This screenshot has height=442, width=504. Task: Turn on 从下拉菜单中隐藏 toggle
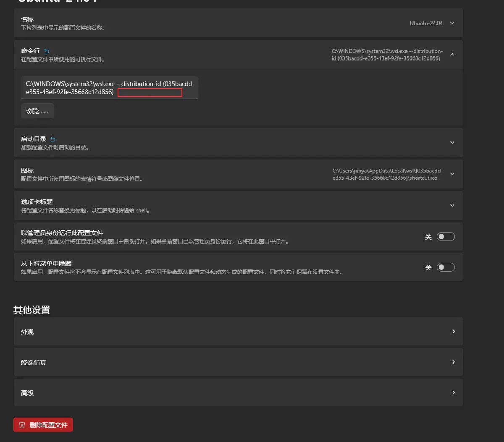[x=446, y=267]
